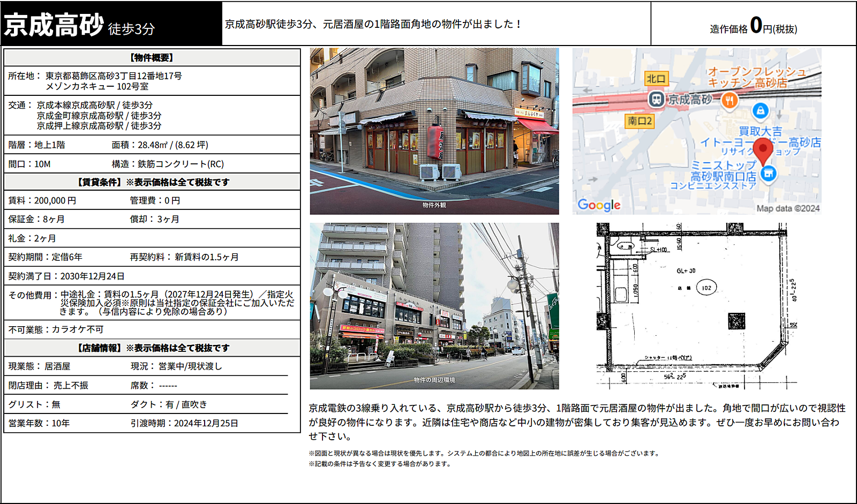Open the 物件の周辺環境 surroundings photo
The image size is (857, 504).
click(x=434, y=306)
